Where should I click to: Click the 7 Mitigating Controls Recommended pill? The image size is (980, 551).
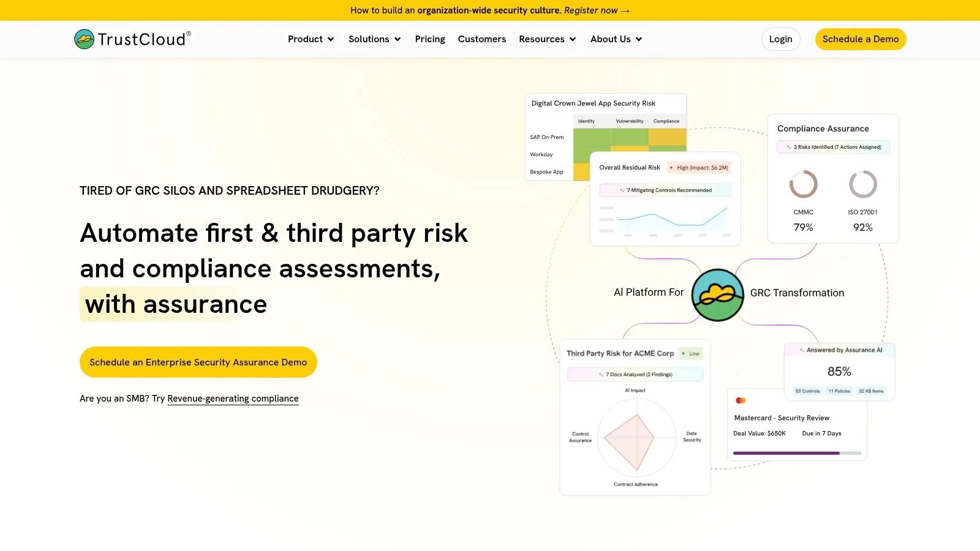[x=665, y=190]
